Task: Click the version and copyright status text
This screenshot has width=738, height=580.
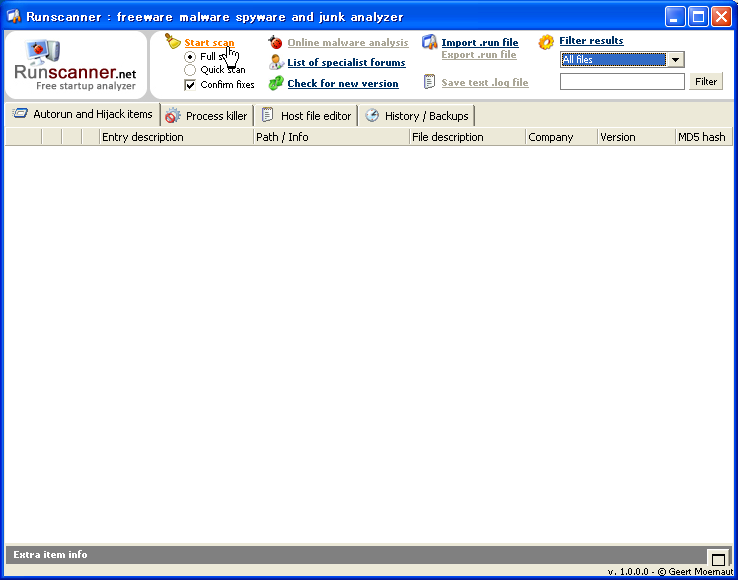Action: tap(670, 572)
